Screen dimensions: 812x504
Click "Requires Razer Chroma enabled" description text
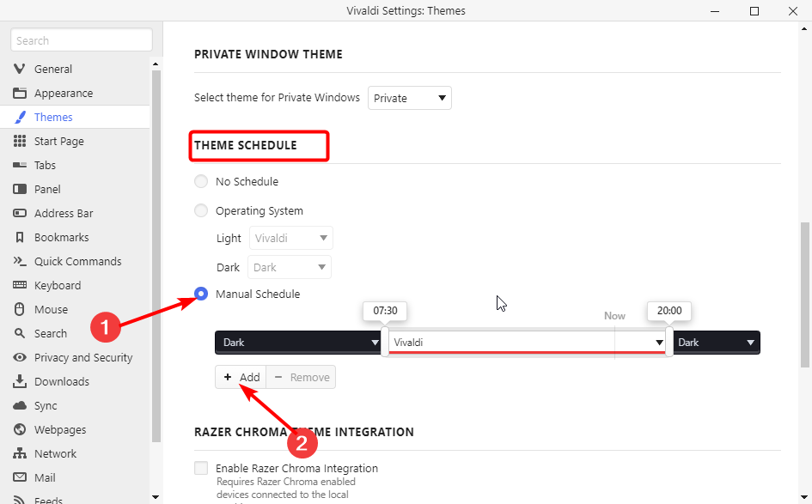286,482
